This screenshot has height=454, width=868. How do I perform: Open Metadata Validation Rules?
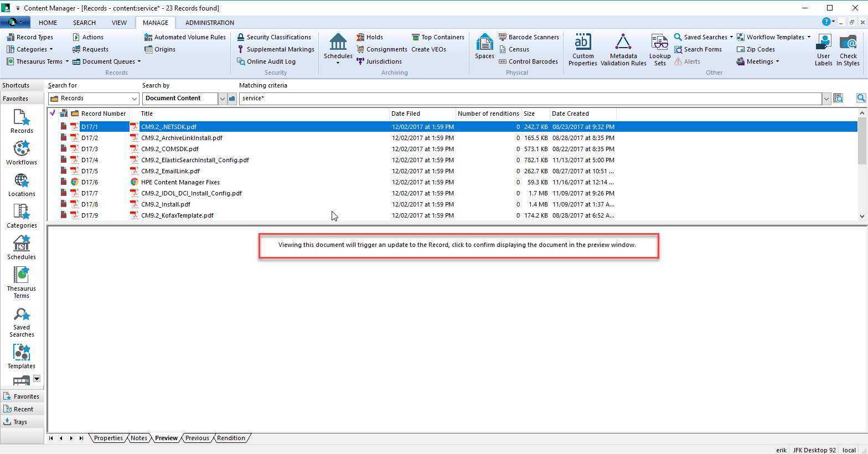tap(623, 50)
